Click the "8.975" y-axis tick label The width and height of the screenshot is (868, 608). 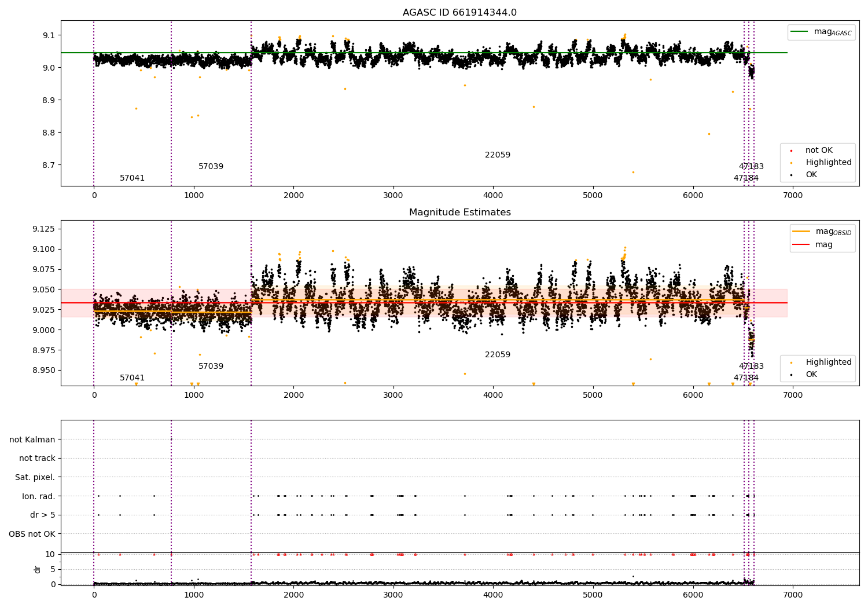pyautogui.click(x=44, y=350)
